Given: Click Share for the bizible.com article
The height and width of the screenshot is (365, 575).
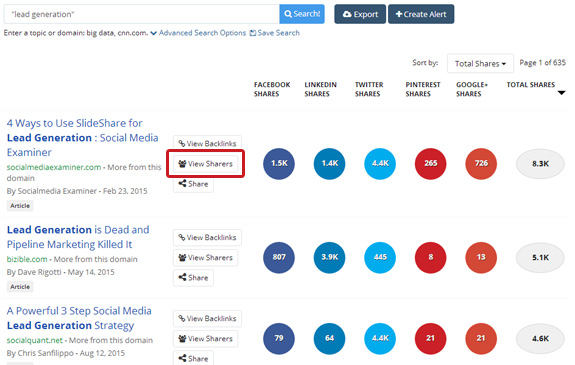Looking at the screenshot, I should (x=193, y=278).
